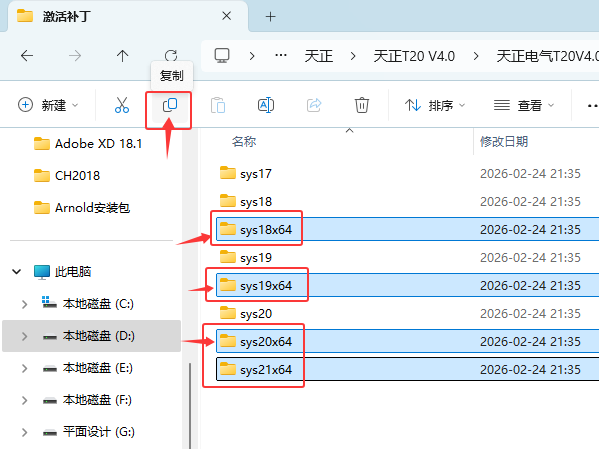Viewport: 599px width, 449px height.
Task: Expand 本地磁盘 (E:) in sidebar
Action: [x=24, y=368]
